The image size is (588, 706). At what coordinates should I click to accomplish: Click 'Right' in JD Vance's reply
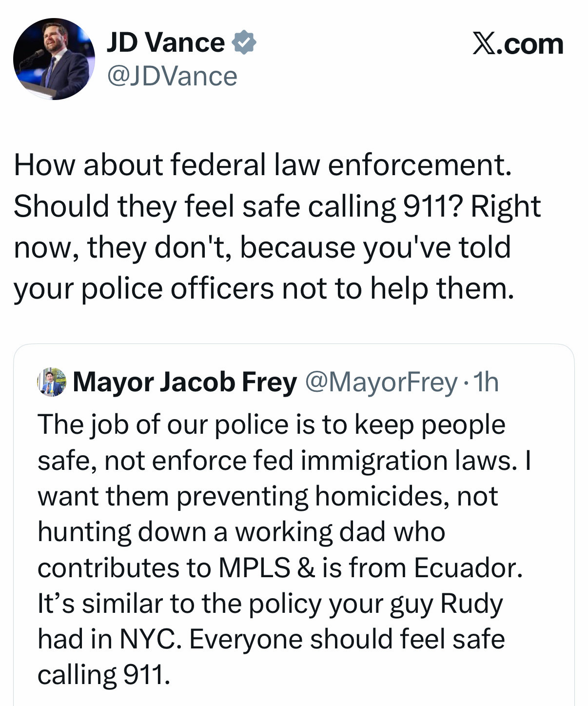point(506,206)
